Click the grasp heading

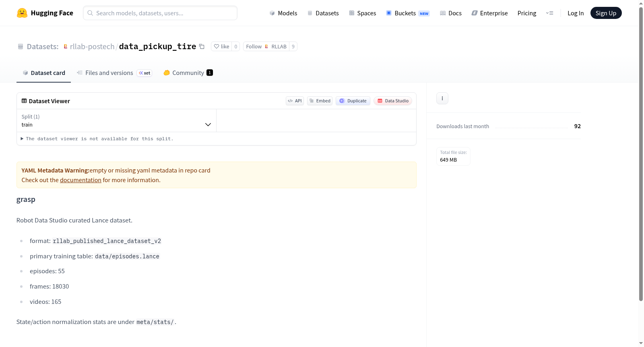click(x=26, y=199)
